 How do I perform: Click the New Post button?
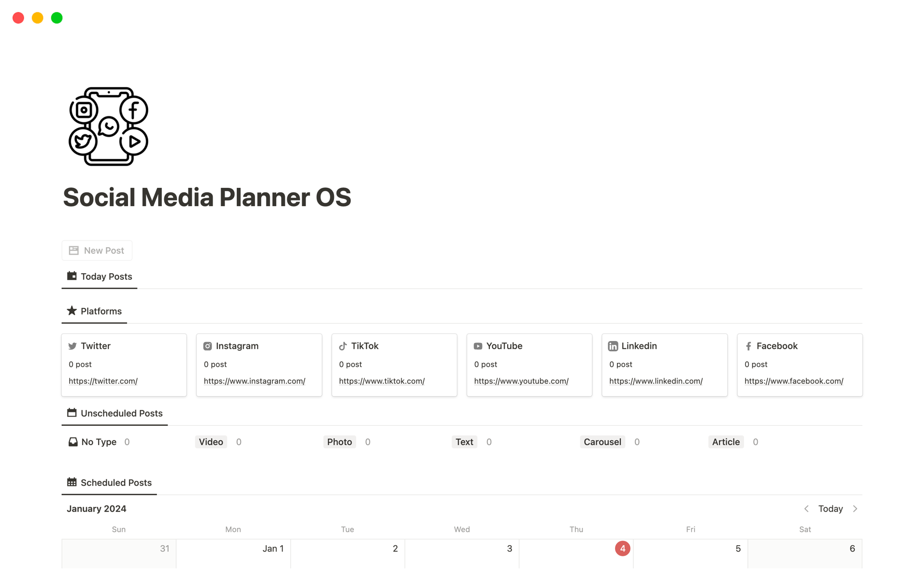click(96, 250)
